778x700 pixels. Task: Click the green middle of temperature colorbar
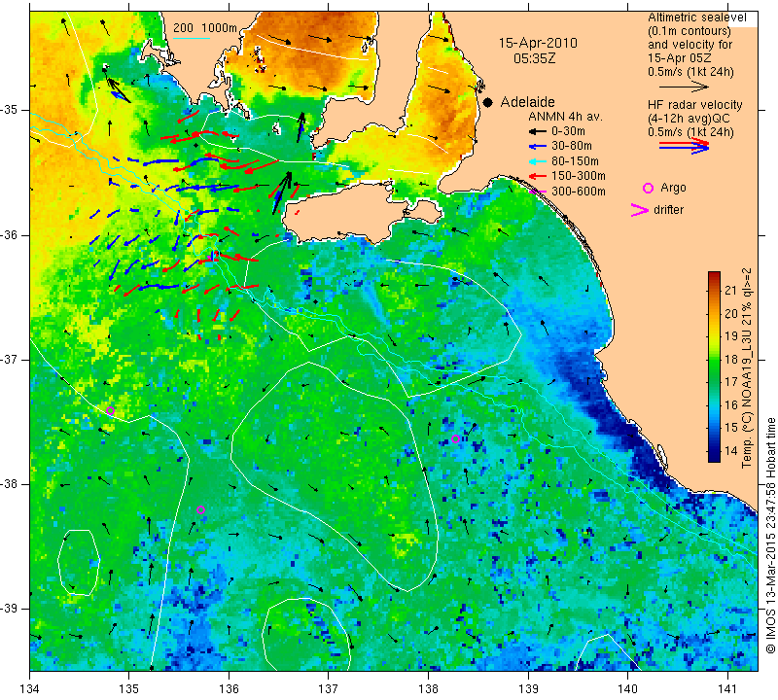714,367
